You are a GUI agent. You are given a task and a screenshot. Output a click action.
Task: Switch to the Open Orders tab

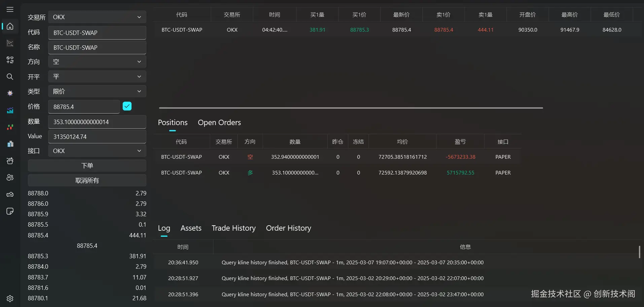point(219,122)
